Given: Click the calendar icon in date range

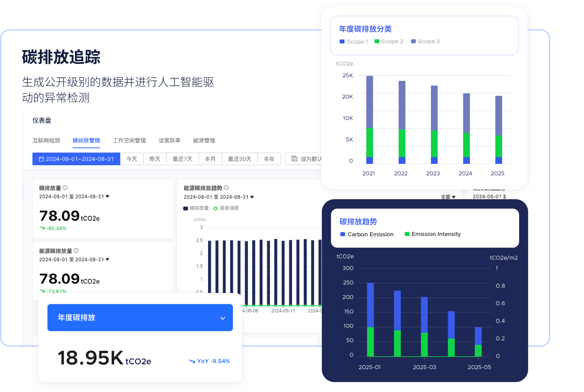Looking at the screenshot, I should 42,159.
